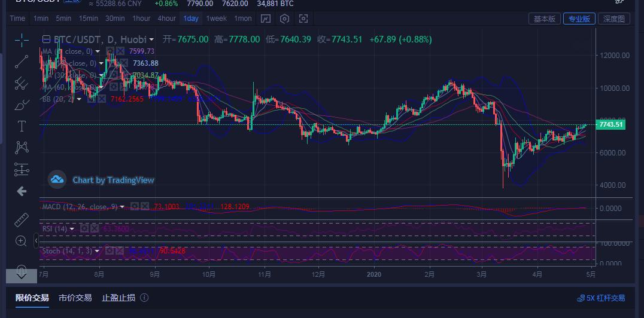The width and height of the screenshot is (644, 318).
Task: Switch to 市价交易 tab
Action: coord(75,298)
